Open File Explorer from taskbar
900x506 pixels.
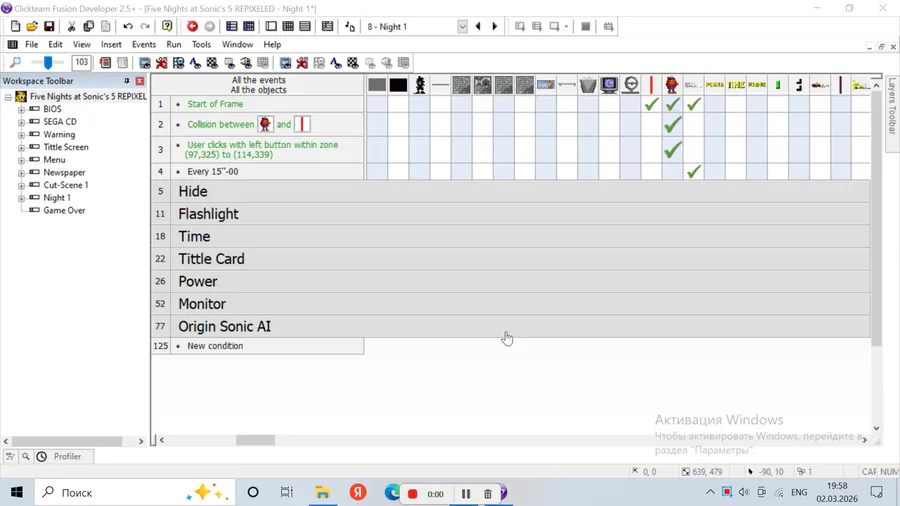pos(323,492)
